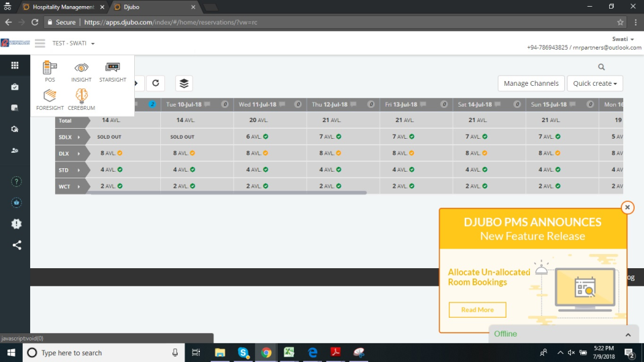Open Microsoft Edge from the taskbar
This screenshot has width=644, height=362.
pyautogui.click(x=313, y=353)
